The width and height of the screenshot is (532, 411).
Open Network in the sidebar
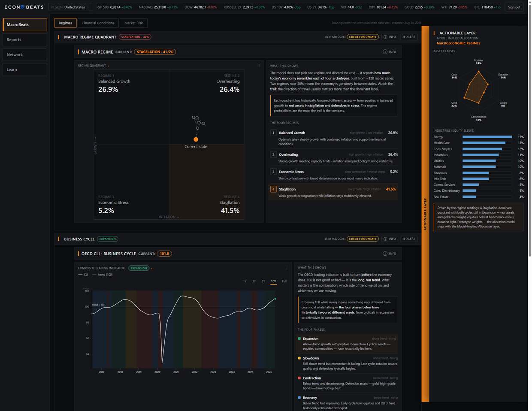tap(25, 54)
